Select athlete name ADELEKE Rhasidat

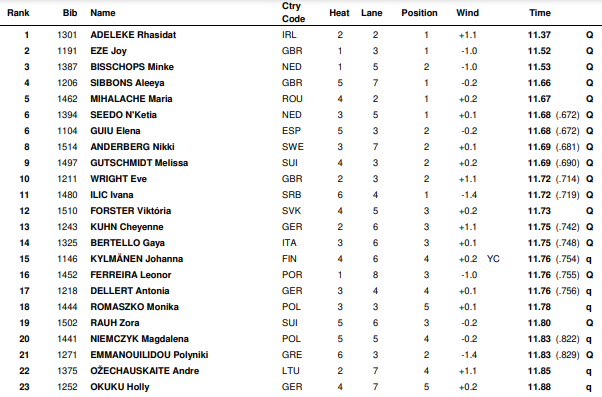point(133,35)
